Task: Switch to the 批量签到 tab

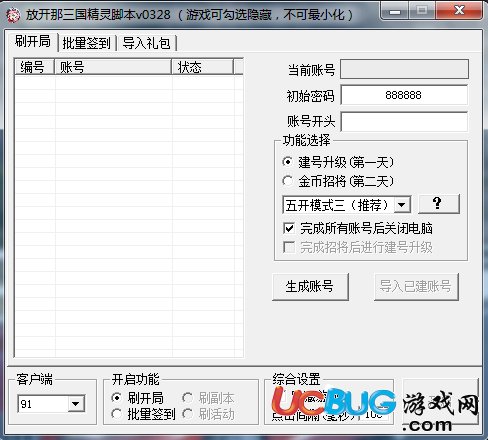Action: tap(87, 43)
